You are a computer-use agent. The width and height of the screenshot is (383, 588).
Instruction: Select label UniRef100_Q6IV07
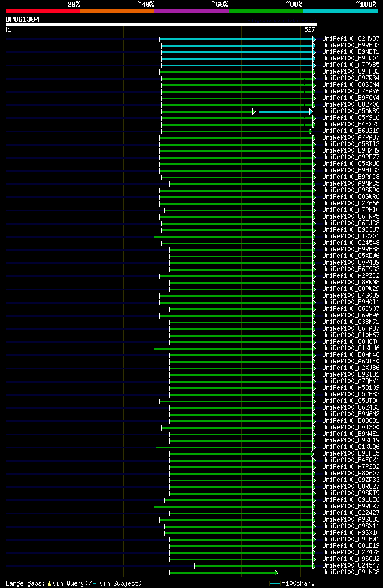tap(351, 308)
